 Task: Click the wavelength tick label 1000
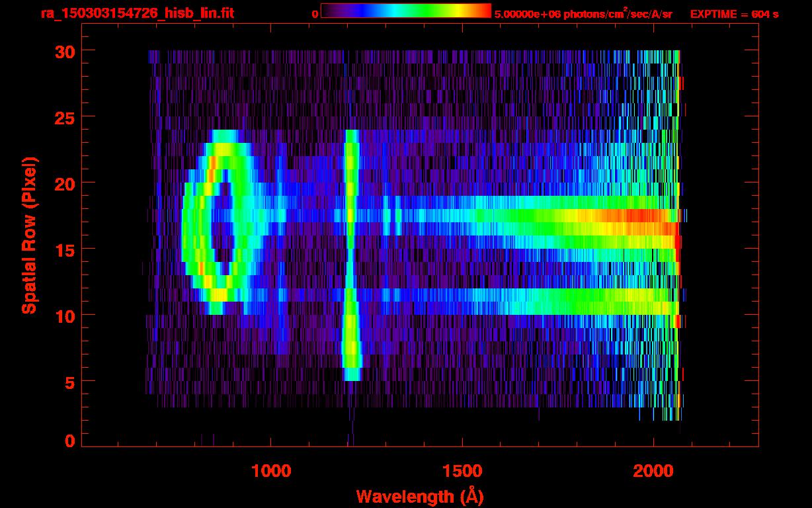[271, 470]
